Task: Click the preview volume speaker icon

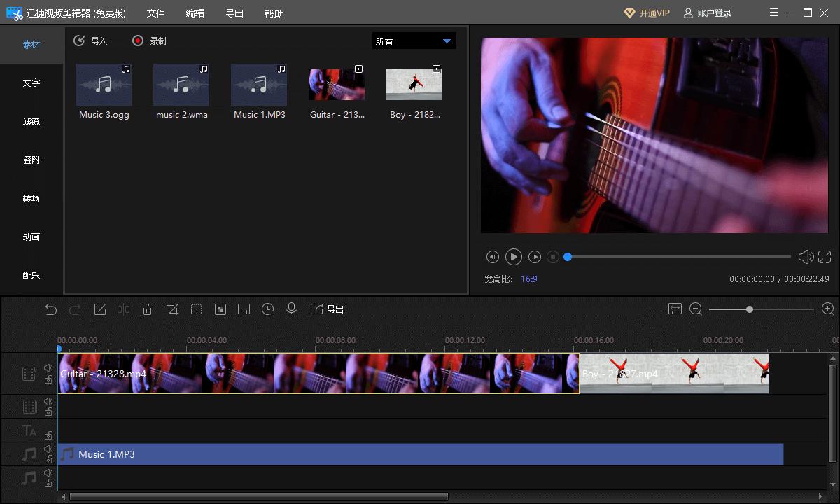Action: tap(806, 257)
